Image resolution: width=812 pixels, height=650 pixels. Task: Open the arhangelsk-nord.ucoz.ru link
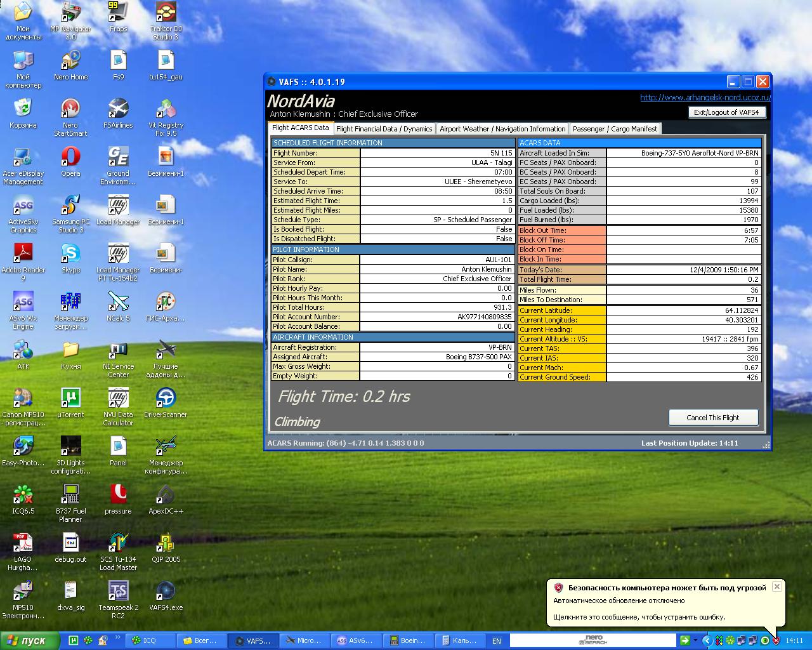(x=705, y=97)
